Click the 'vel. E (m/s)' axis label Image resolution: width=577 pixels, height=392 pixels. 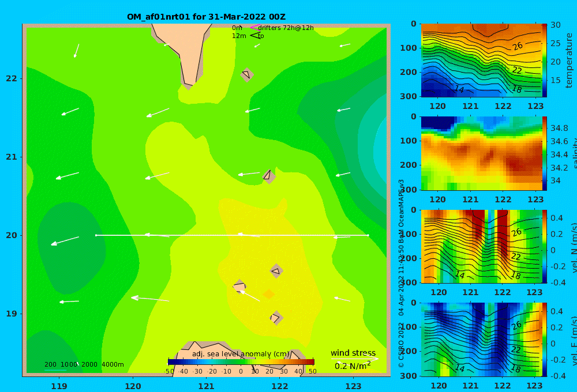(573, 341)
